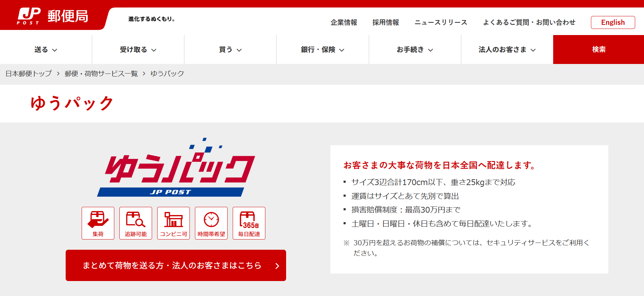Go to 採用情報 page

(385, 22)
